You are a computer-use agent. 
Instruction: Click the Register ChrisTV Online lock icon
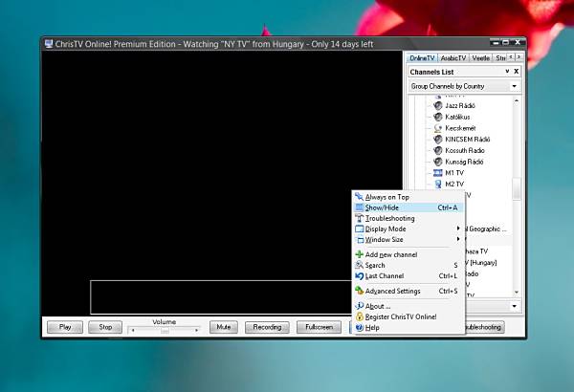[359, 316]
